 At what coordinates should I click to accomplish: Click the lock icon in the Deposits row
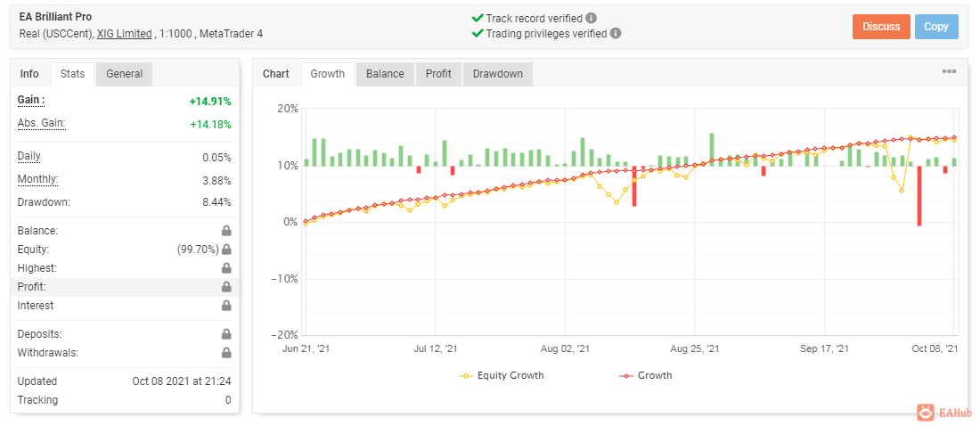(226, 335)
